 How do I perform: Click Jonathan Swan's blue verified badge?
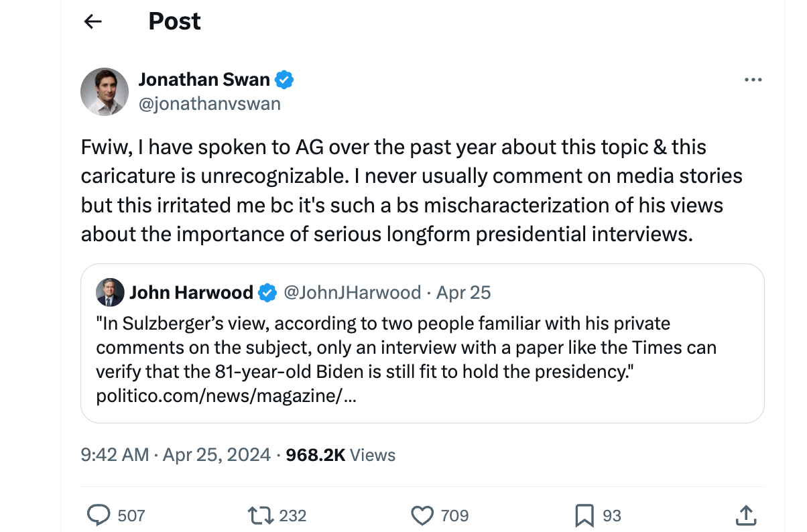click(285, 80)
